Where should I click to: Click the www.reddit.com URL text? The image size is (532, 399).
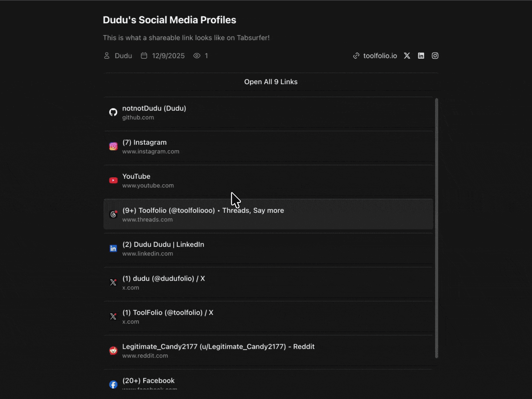(145, 356)
